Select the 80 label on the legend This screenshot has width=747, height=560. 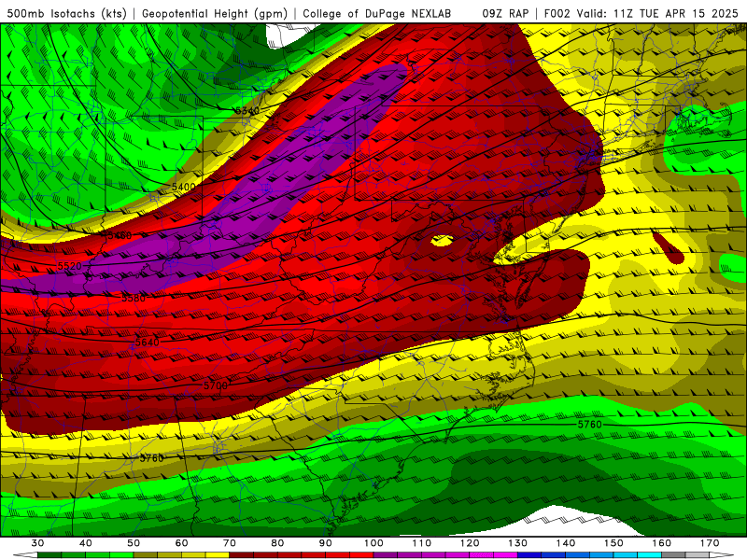click(x=277, y=543)
